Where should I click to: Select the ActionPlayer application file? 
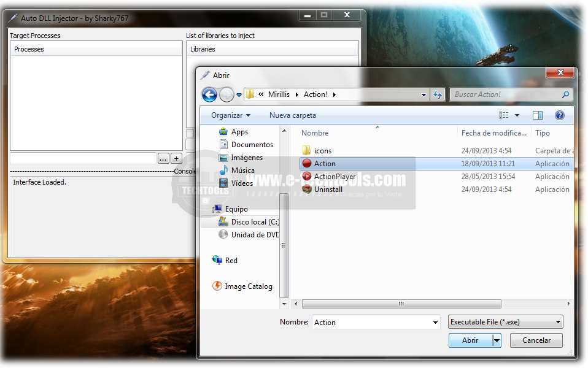[x=329, y=177]
